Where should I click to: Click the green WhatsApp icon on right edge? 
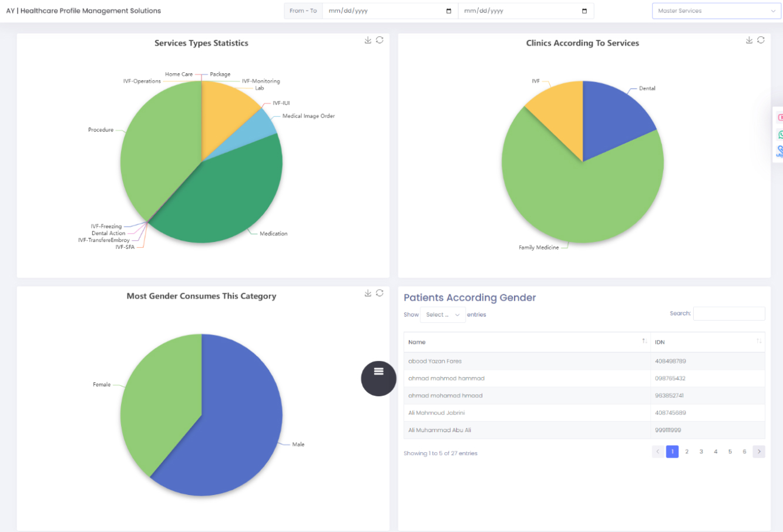point(780,134)
